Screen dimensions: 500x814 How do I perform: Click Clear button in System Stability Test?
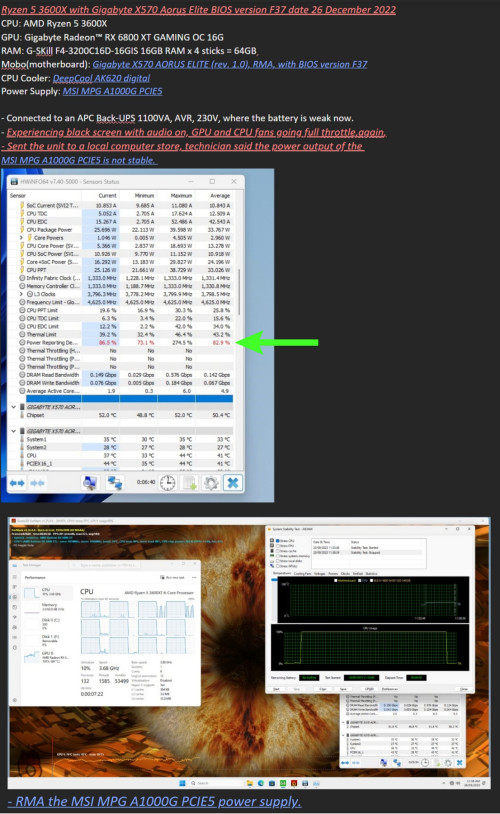[322, 689]
